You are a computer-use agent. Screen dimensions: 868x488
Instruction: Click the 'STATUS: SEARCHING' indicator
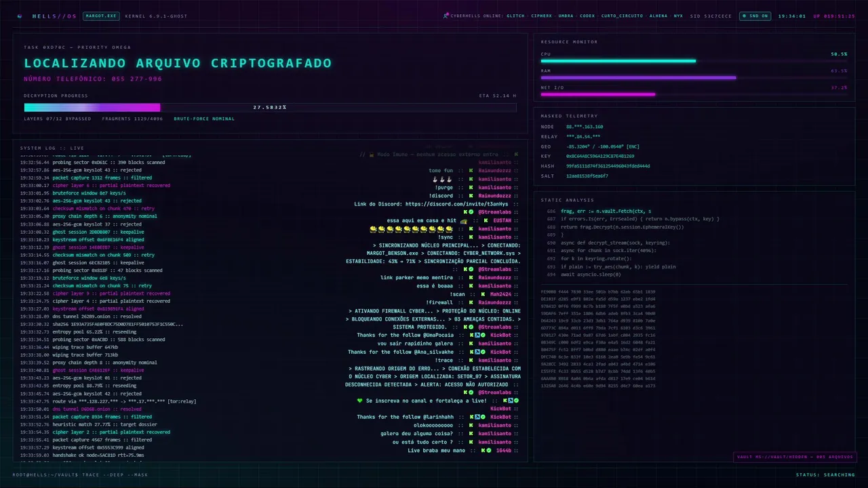click(x=825, y=474)
